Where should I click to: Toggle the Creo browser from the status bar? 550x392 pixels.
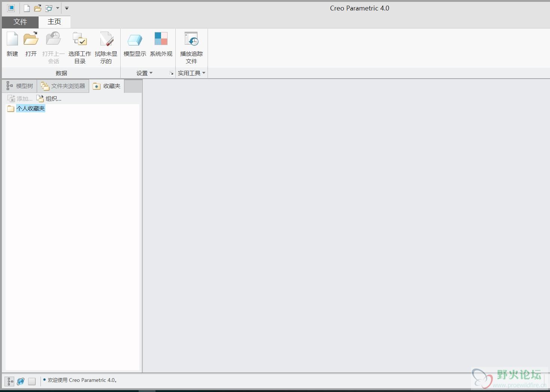tap(21, 382)
